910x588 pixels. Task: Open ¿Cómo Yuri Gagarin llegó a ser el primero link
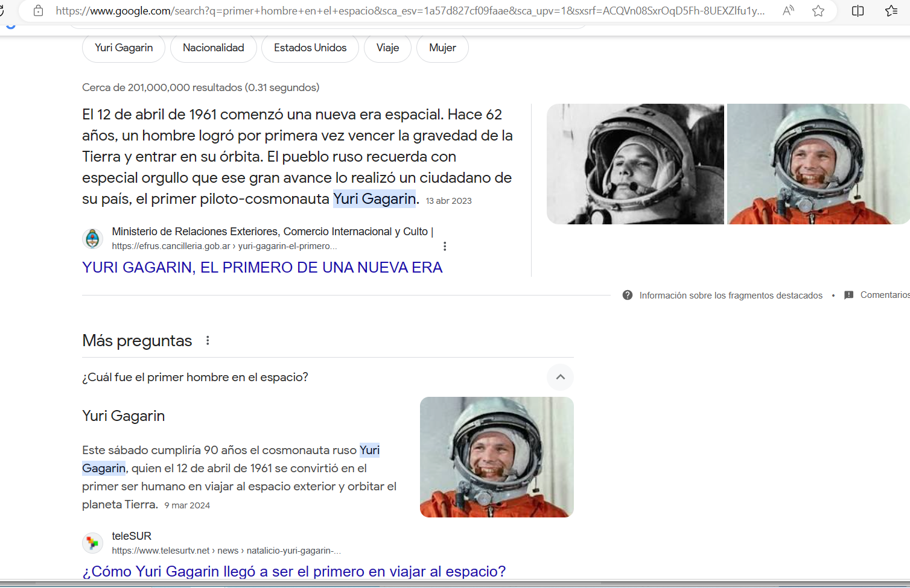click(x=294, y=571)
